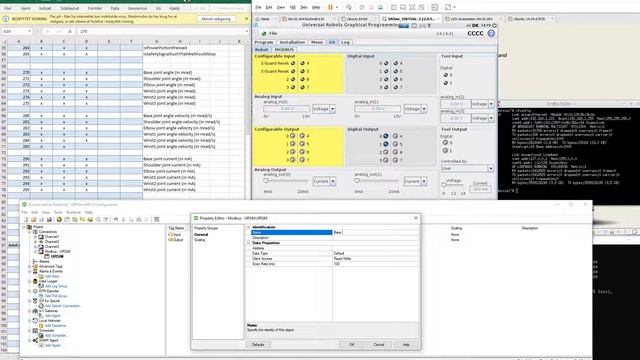Toggle Tool Output digital 1
The width and height of the screenshot is (640, 360).
point(445,151)
